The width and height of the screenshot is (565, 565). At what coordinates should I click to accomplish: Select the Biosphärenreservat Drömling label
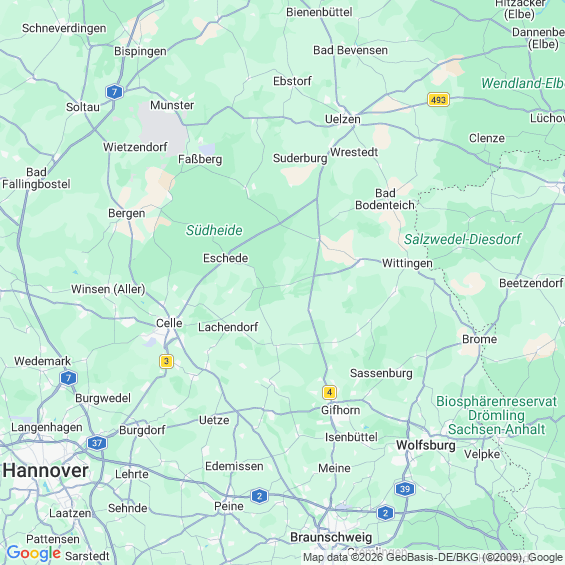(497, 415)
